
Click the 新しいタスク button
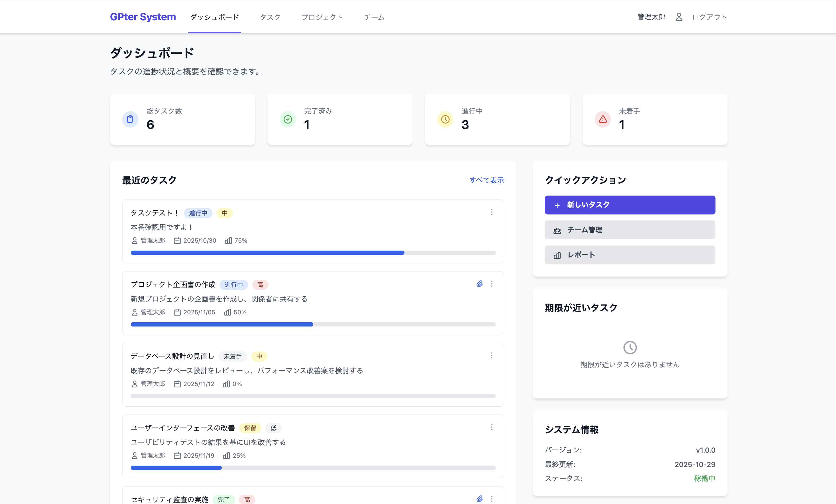[630, 205]
